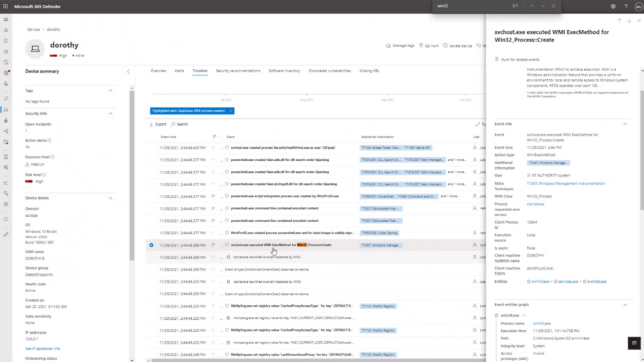
Task: Click the Export icon above the event table
Action: pyautogui.click(x=152, y=124)
